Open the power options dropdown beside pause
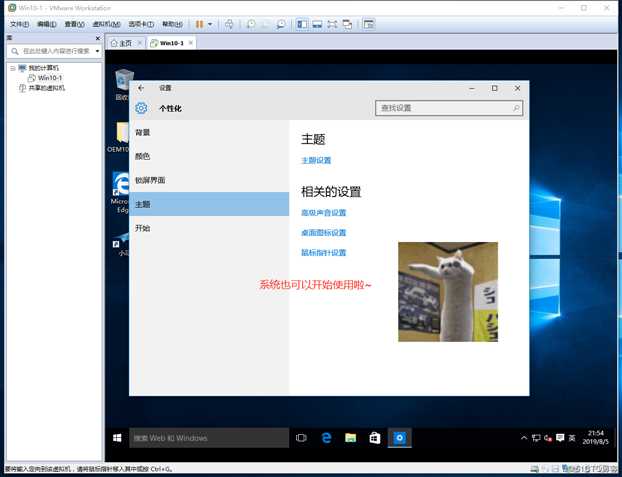The image size is (622, 477). pos(210,25)
